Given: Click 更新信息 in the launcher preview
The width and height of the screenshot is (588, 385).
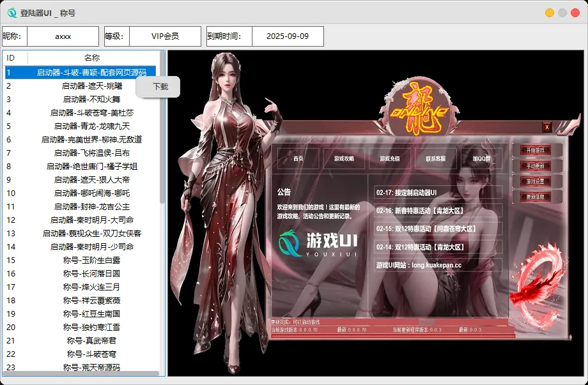Looking at the screenshot, I should coord(535,197).
